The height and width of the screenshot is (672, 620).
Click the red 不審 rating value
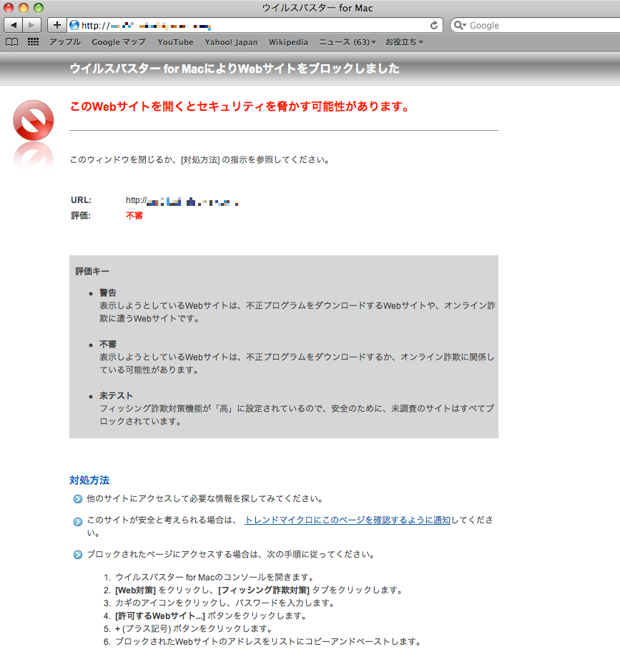[134, 216]
